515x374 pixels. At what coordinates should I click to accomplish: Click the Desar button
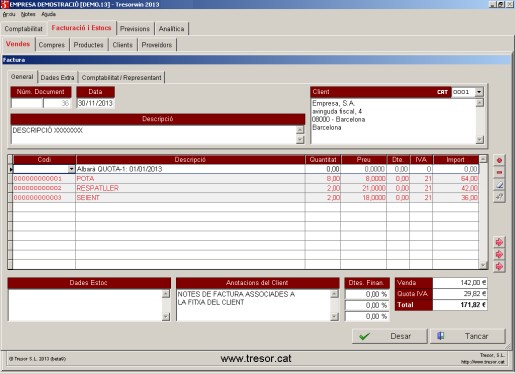click(x=390, y=336)
